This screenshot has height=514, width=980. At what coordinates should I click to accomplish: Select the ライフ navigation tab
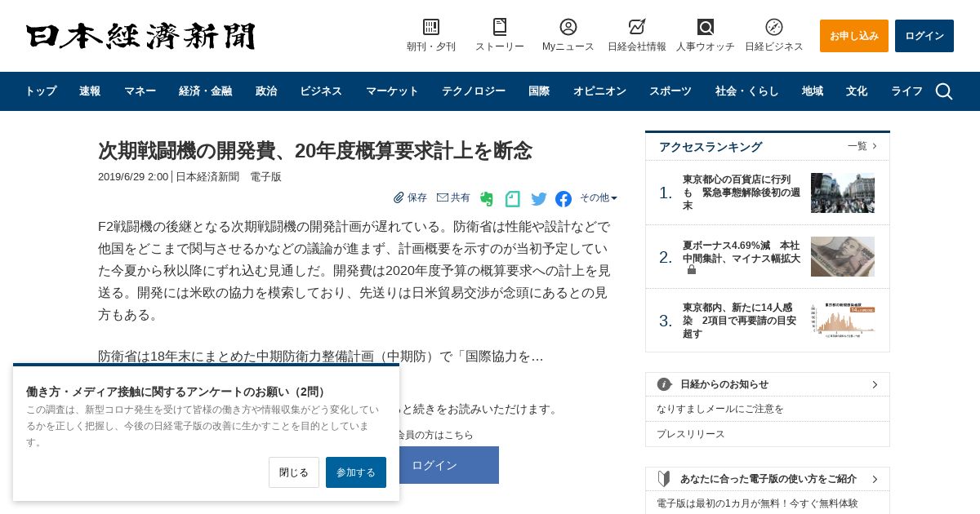[906, 91]
